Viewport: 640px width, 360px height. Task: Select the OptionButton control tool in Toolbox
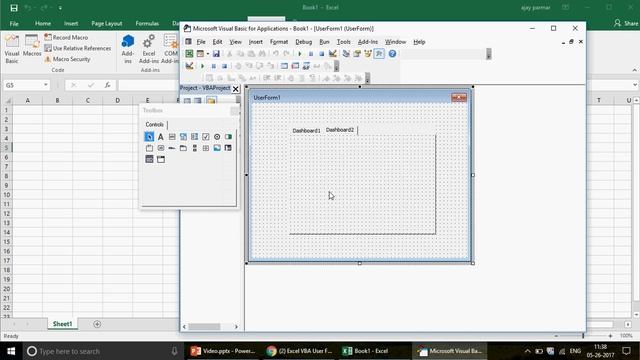(217, 137)
